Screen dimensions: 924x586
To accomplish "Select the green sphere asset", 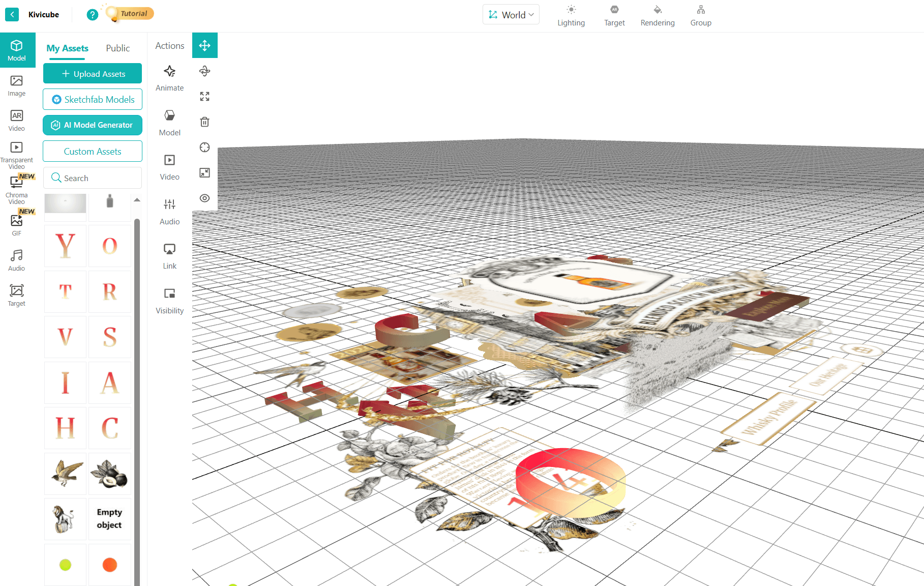I will (65, 565).
